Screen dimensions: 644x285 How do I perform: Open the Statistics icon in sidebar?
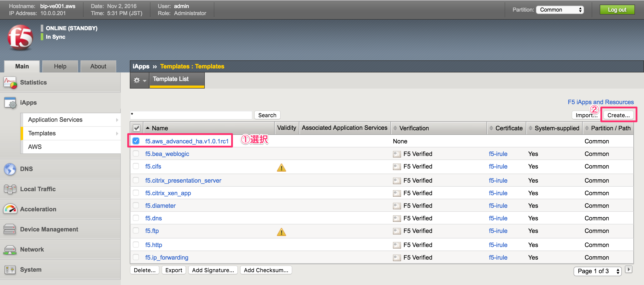pyautogui.click(x=10, y=83)
